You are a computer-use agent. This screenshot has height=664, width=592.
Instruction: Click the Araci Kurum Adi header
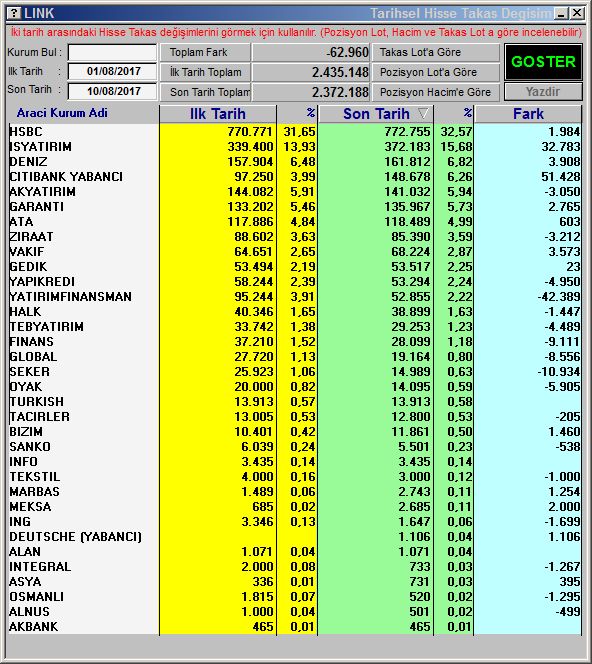[62, 113]
